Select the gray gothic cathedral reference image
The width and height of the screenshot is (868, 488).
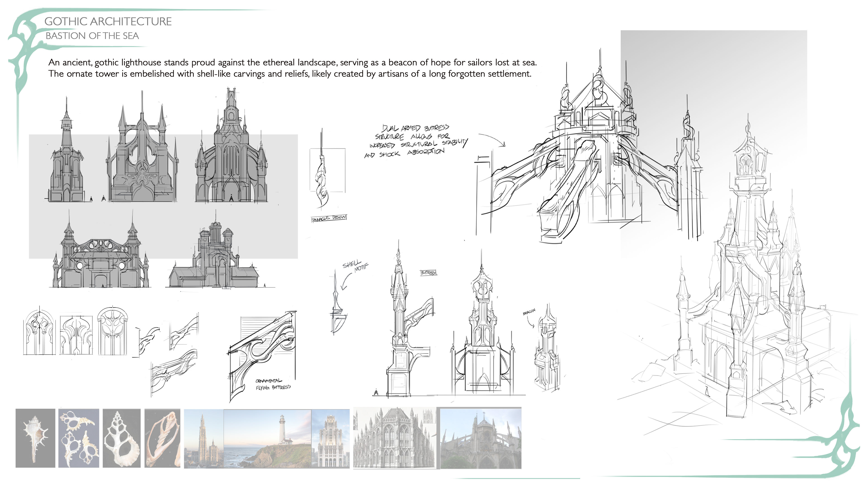coord(394,438)
